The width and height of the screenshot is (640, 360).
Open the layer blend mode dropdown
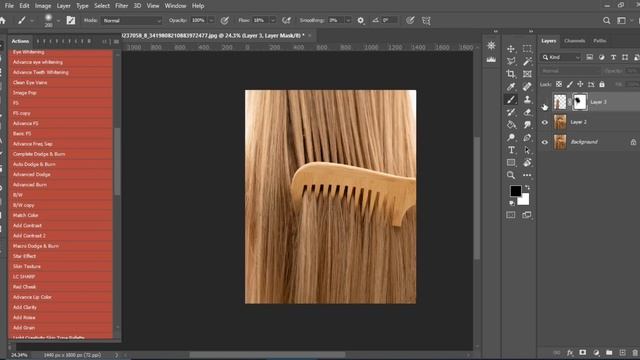point(570,71)
